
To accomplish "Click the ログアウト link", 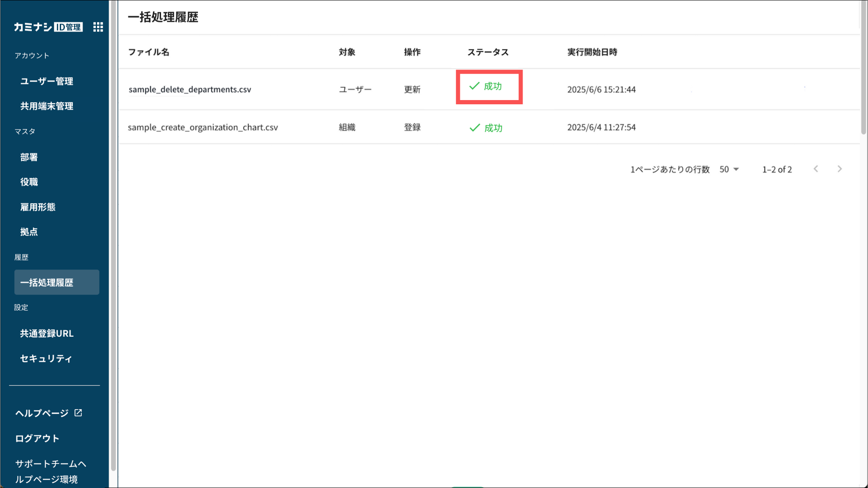I will pyautogui.click(x=37, y=438).
